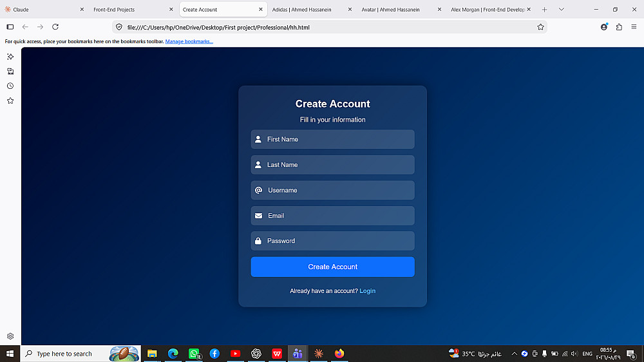Reload the current page
This screenshot has height=362, width=644.
[55, 27]
